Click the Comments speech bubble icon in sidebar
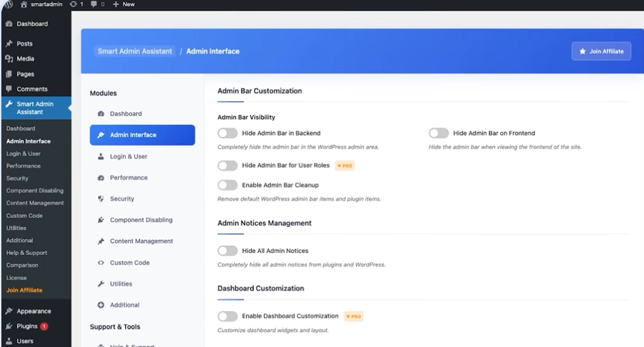Viewport: 644px width, 347px height. click(9, 89)
